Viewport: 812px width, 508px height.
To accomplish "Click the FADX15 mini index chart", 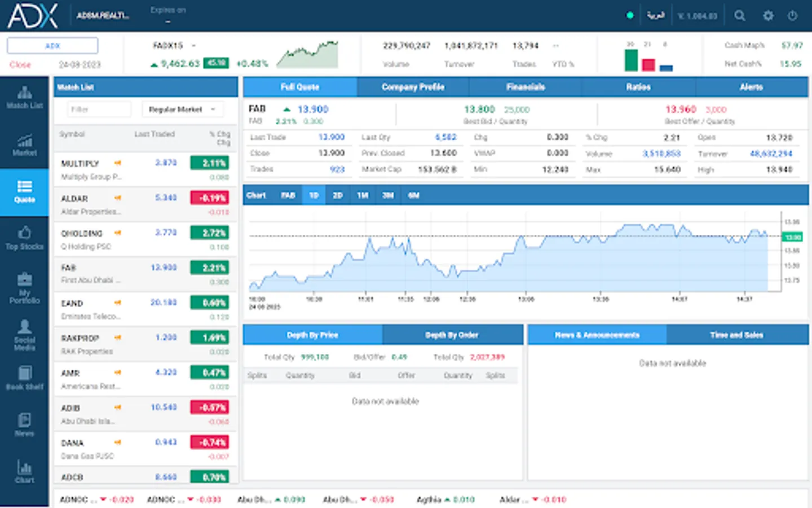I will pos(307,55).
